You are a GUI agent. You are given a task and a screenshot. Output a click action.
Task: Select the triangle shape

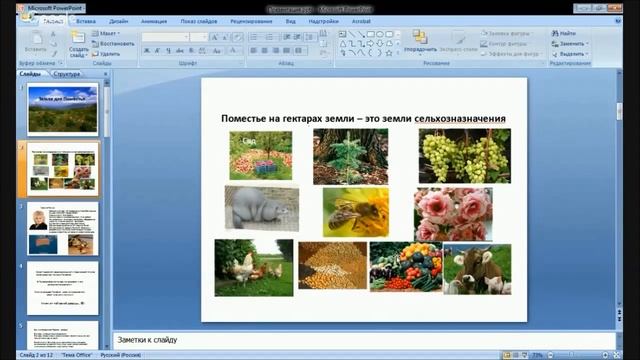pos(342,44)
